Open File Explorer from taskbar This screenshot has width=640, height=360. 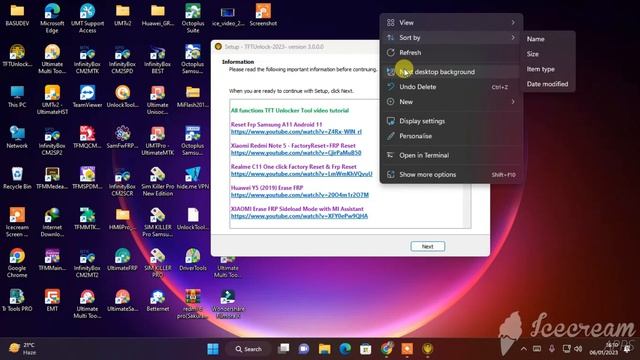(324, 349)
